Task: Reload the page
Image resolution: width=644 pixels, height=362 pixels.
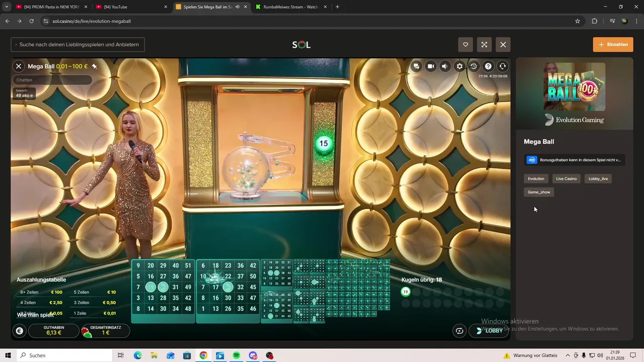Action: click(31, 21)
